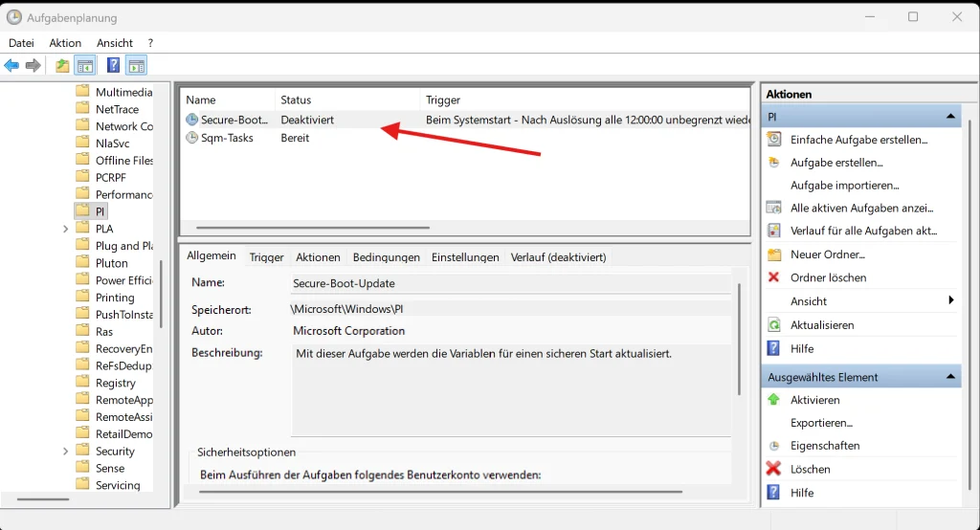Click the Deaktiviert status cell
Image resolution: width=980 pixels, height=530 pixels.
click(307, 120)
